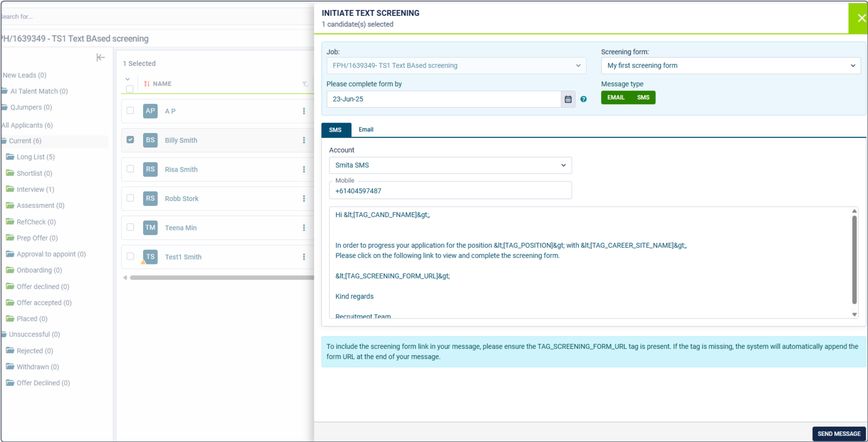This screenshot has height=442, width=868.
Task: Click the NAME column filter icon
Action: 305,84
